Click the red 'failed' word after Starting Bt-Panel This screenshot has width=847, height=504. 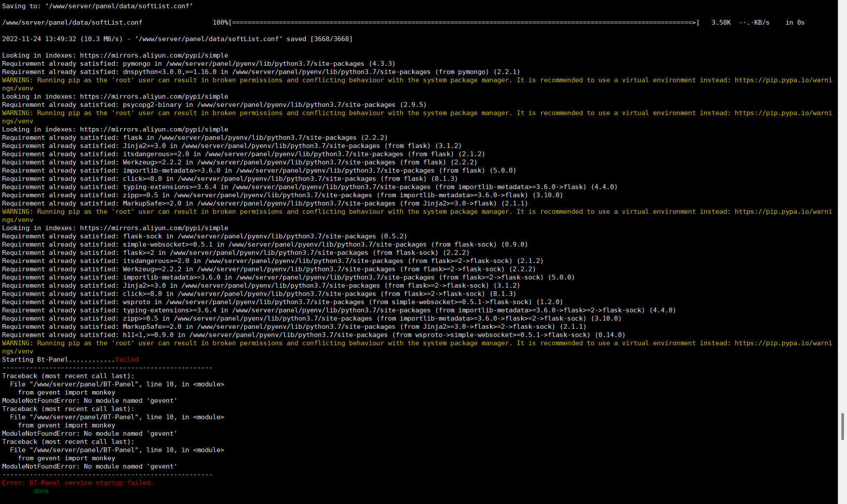(x=127, y=360)
